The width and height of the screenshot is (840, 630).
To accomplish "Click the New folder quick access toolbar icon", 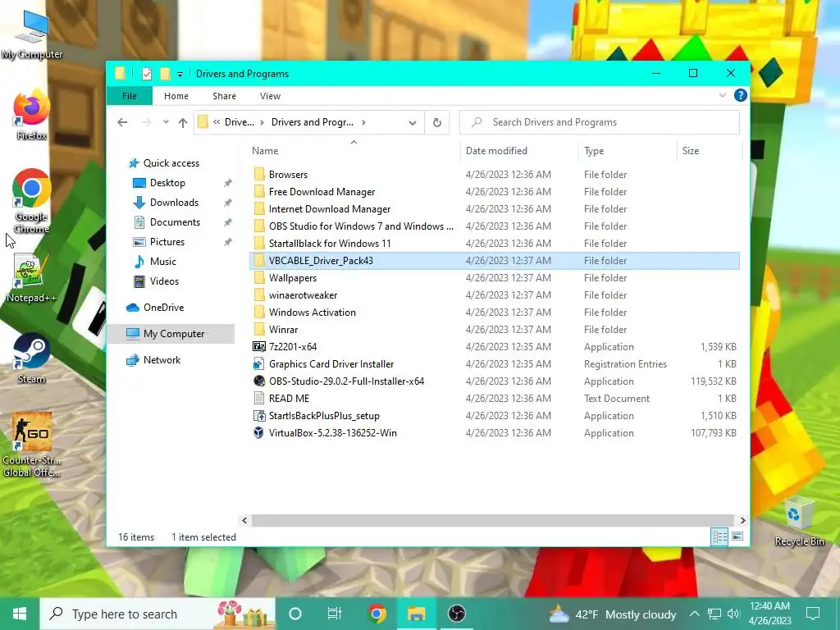I will (x=166, y=73).
